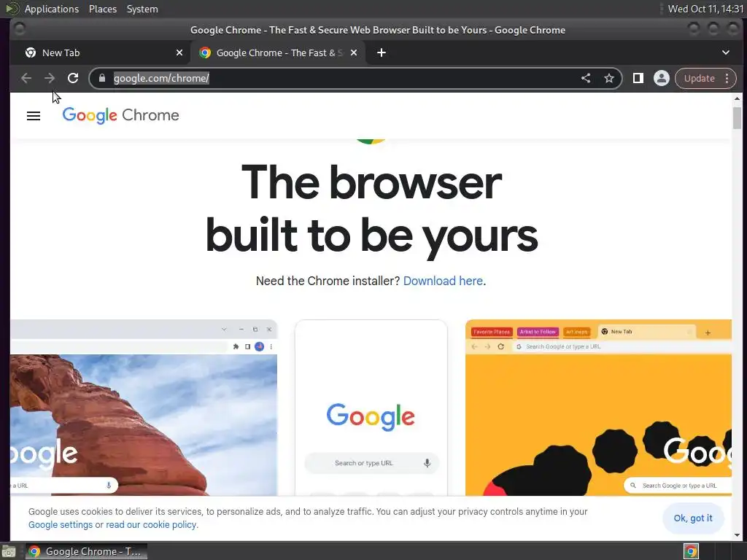747x560 pixels.
Task: Click the Chrome icon in the system tray
Action: [x=691, y=551]
